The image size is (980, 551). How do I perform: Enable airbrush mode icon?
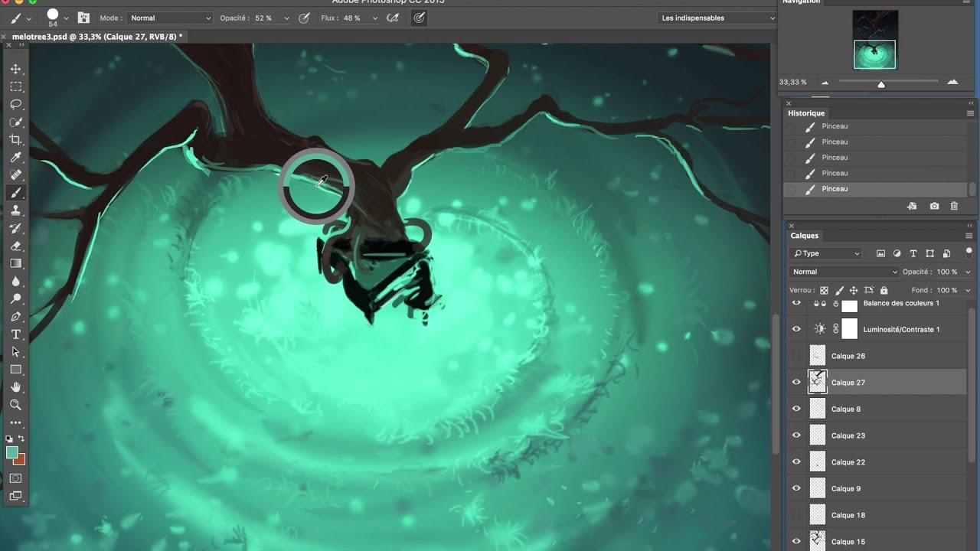tap(393, 18)
